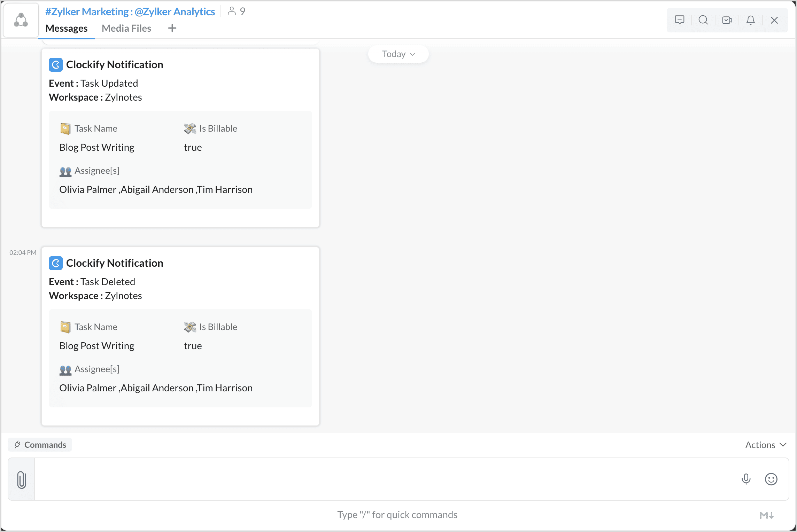Expand the Today date dropdown
Viewport: 797px width, 532px height.
coord(398,54)
